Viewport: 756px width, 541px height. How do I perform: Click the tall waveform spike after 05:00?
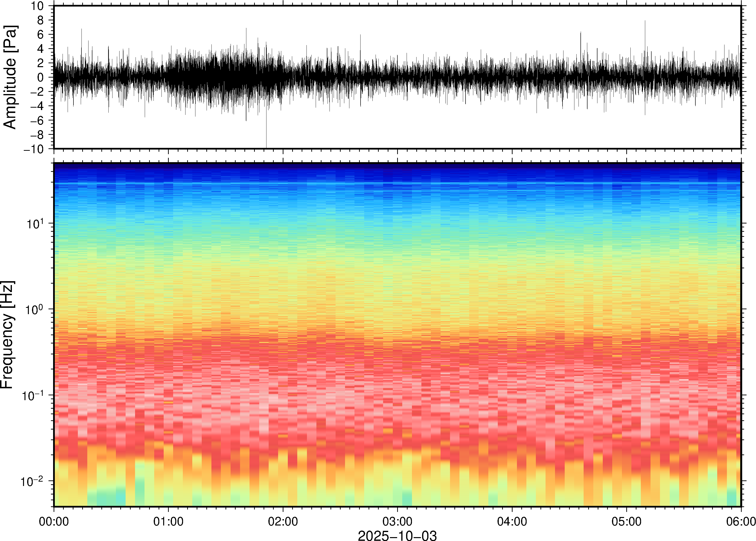tap(645, 33)
